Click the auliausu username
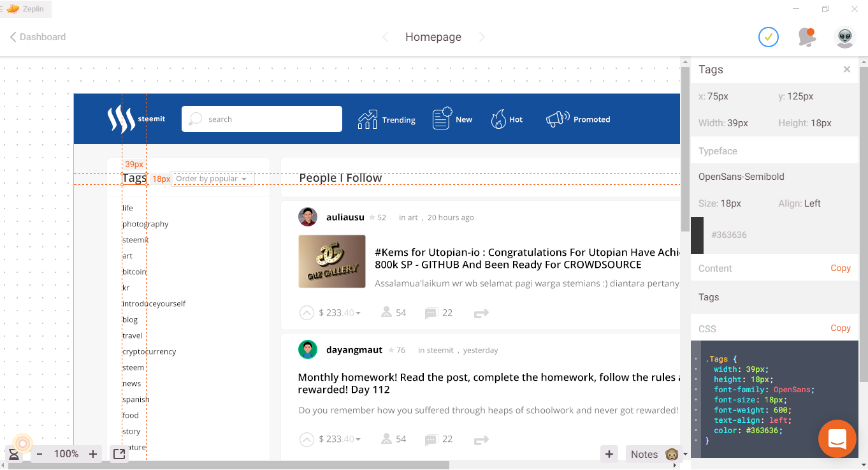 pyautogui.click(x=345, y=217)
